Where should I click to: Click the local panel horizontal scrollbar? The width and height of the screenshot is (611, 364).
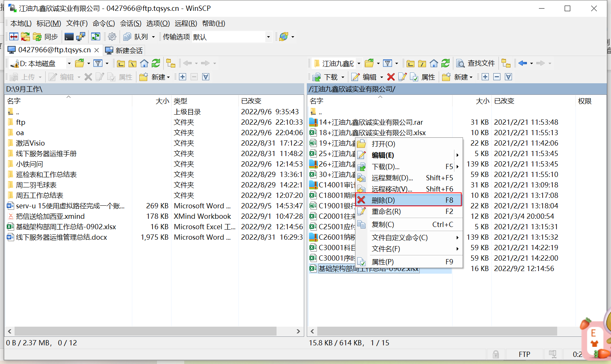146,331
